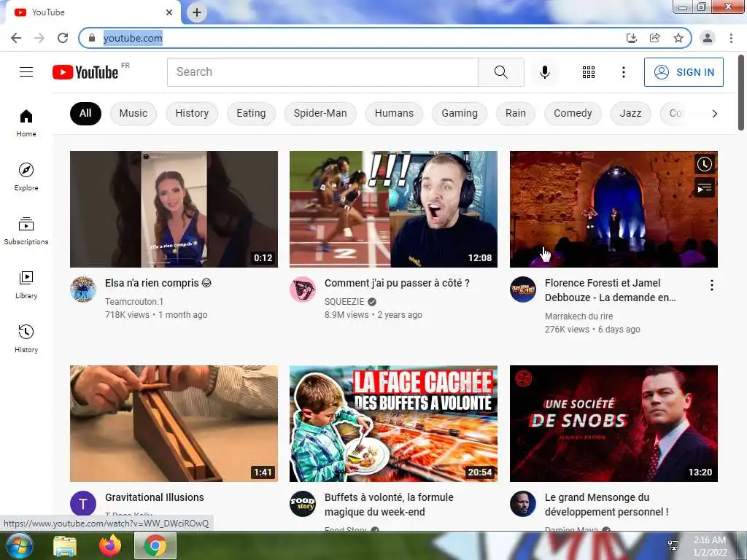Open Le grand Mensonge video title

(606, 505)
